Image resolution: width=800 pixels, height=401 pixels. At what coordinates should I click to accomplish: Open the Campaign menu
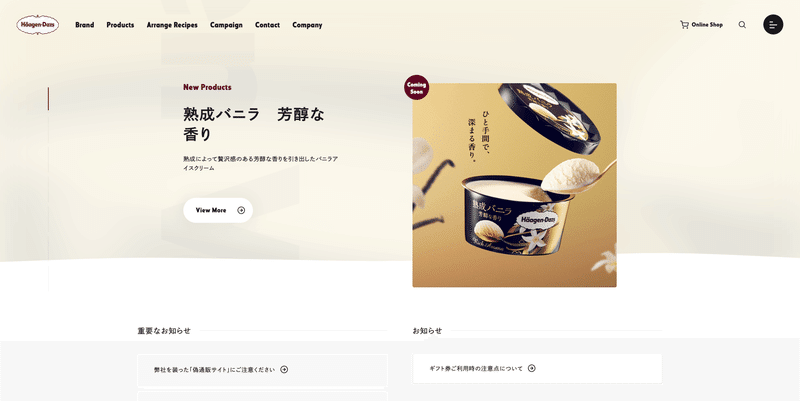click(x=226, y=25)
